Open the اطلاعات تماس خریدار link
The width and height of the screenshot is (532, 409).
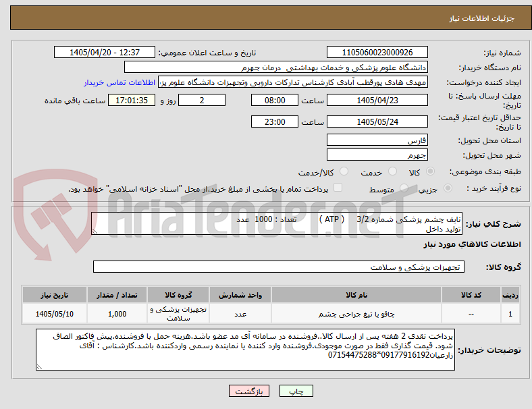pos(119,82)
